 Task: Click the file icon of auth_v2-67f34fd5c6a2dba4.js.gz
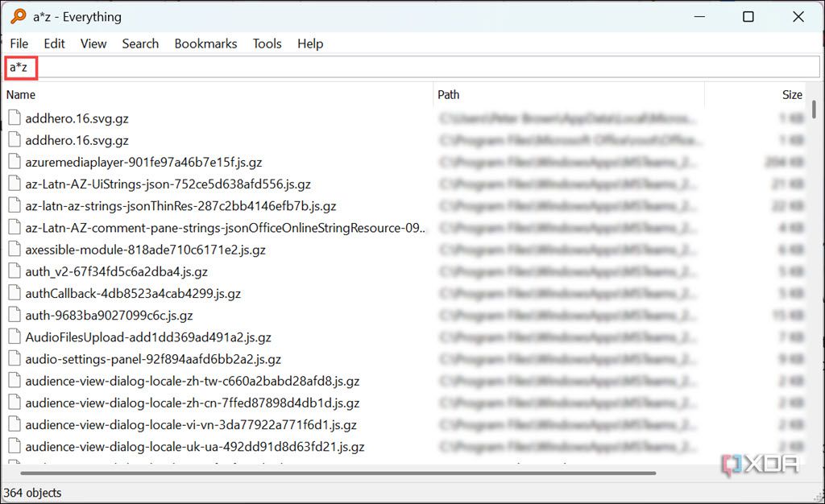pos(15,271)
